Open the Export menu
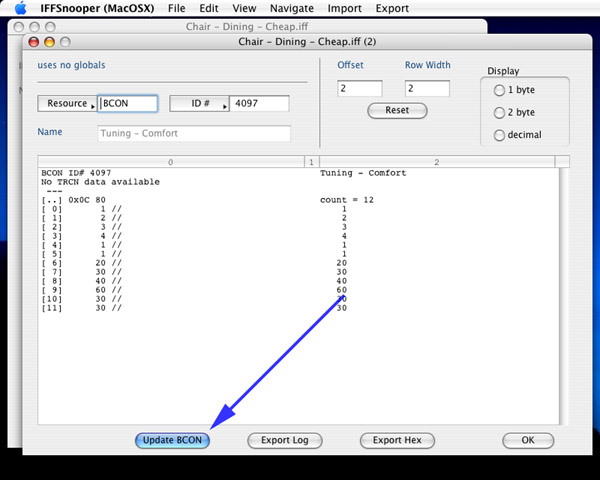This screenshot has height=480, width=600. coord(392,8)
